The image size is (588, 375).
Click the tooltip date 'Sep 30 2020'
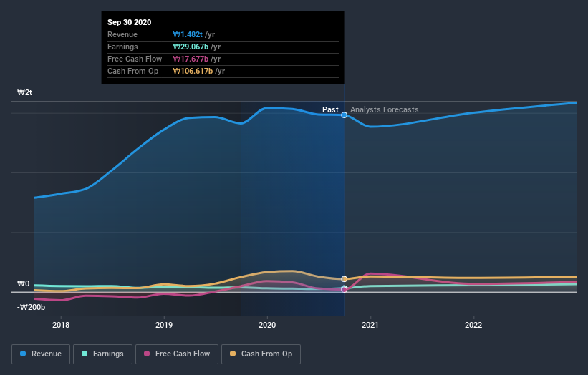tap(130, 22)
